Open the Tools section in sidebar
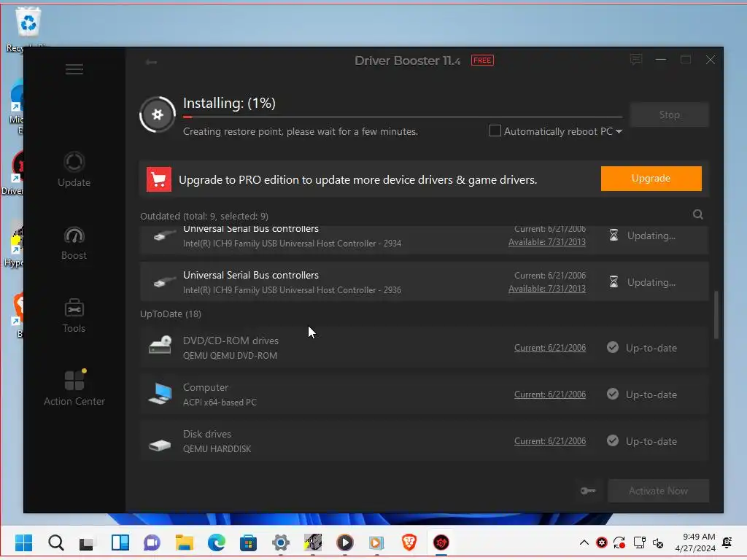This screenshot has height=560, width=747. [74, 316]
